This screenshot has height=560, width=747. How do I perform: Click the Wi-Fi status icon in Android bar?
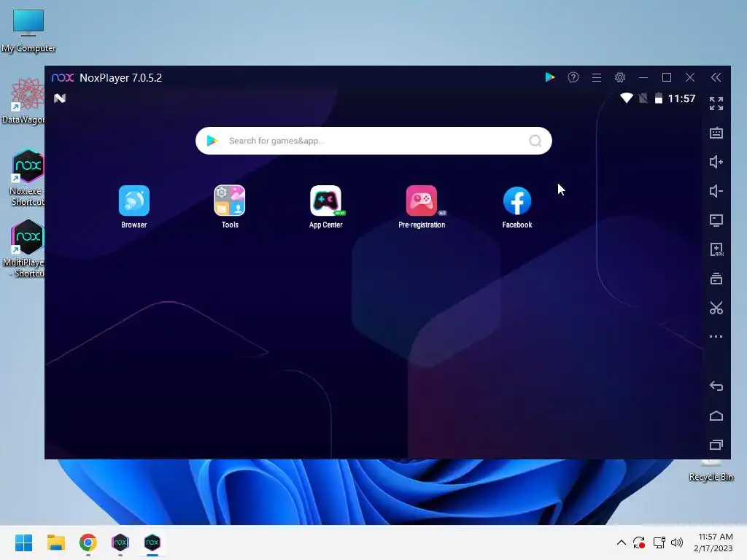click(626, 98)
